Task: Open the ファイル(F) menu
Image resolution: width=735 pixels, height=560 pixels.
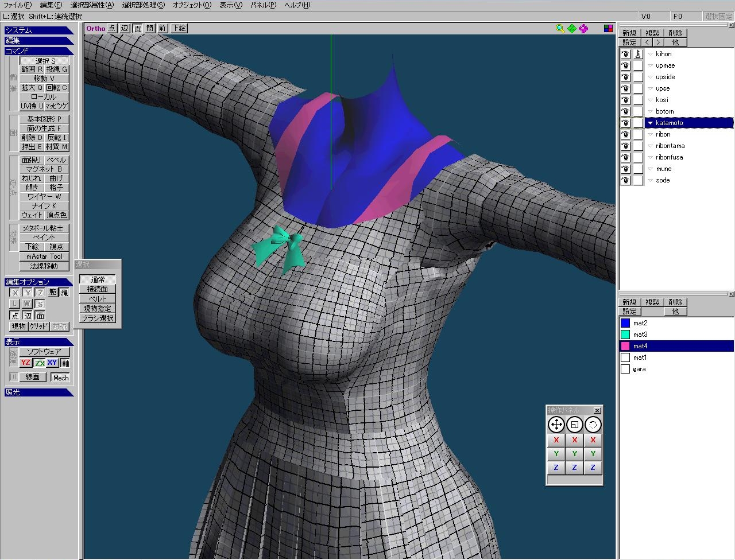Action: pos(17,5)
